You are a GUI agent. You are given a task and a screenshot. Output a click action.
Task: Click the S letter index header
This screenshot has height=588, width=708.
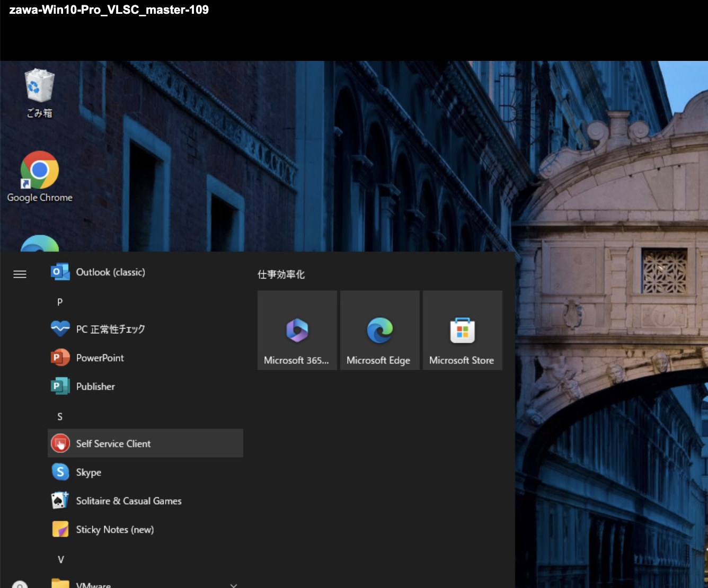[x=60, y=416]
